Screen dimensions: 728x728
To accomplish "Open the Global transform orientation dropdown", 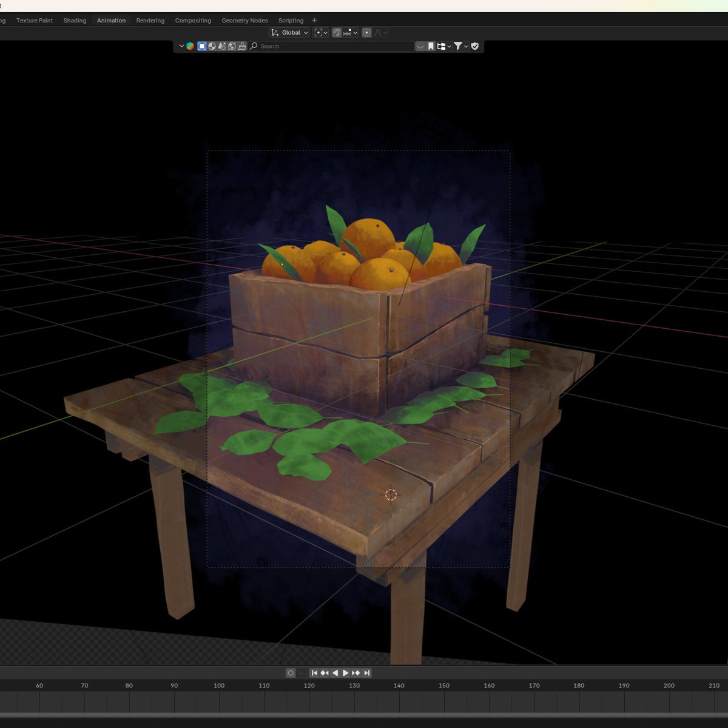I will (x=289, y=33).
